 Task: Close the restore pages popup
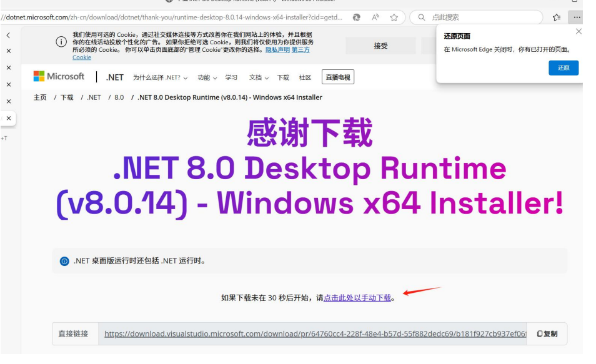click(579, 32)
